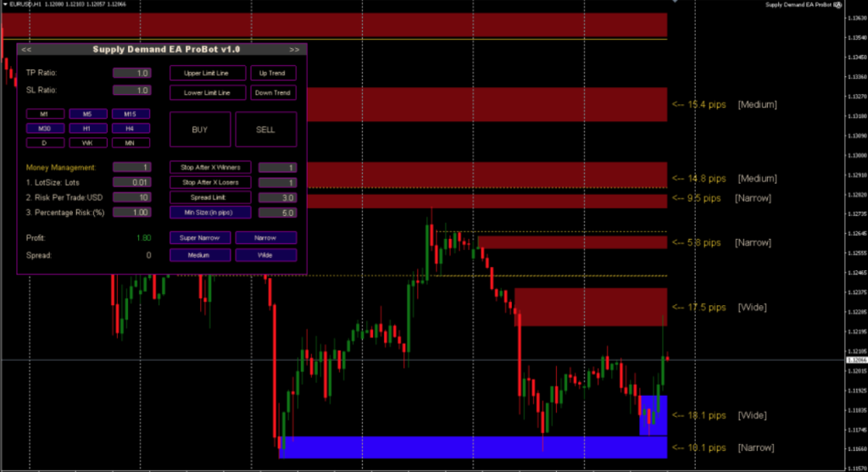868x472 pixels.
Task: Toggle the Down Trend button
Action: [x=273, y=92]
